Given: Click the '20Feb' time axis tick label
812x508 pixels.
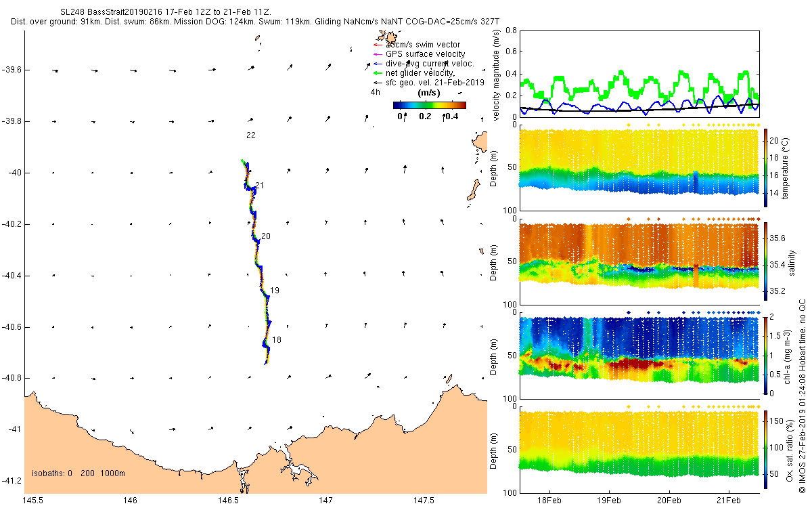Looking at the screenshot, I should (669, 500).
